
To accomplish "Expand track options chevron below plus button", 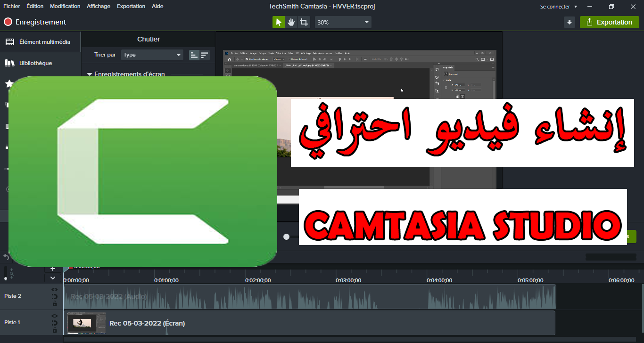I will click(x=53, y=278).
